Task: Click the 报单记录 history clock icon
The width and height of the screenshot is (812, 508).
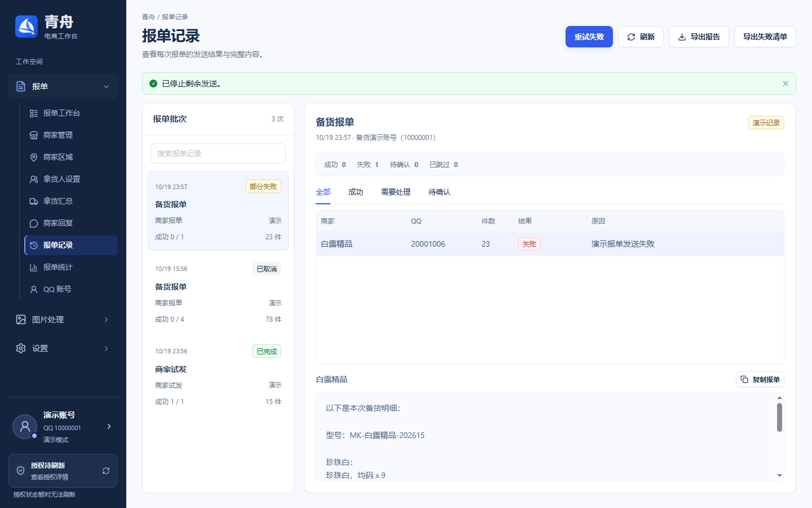Action: (x=34, y=245)
